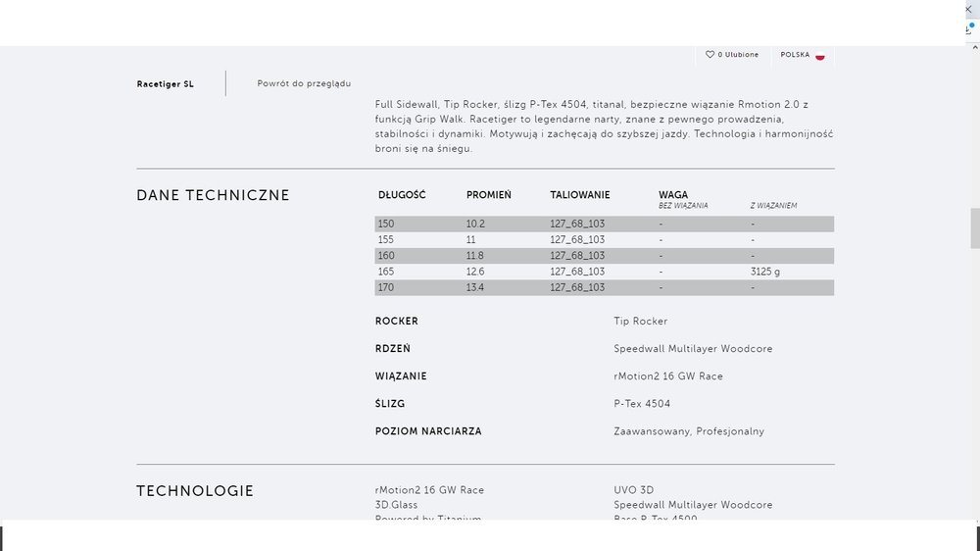Click the 170 length table row
The width and height of the screenshot is (980, 551).
(604, 287)
